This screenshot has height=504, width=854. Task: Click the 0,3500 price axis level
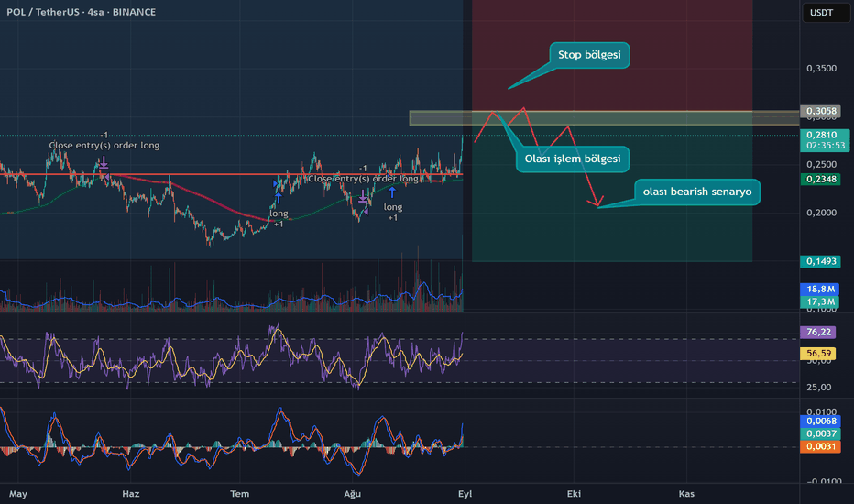click(821, 69)
